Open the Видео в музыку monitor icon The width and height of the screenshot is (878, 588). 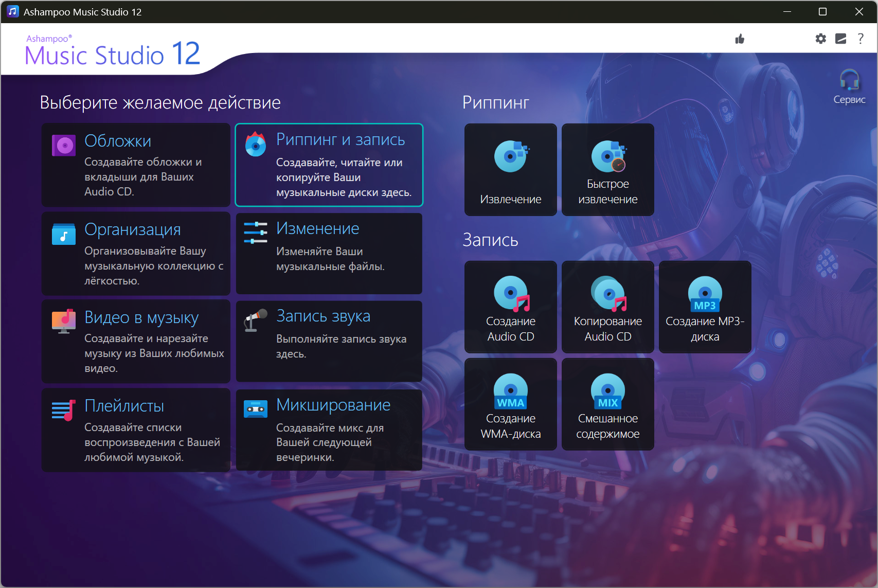point(64,322)
